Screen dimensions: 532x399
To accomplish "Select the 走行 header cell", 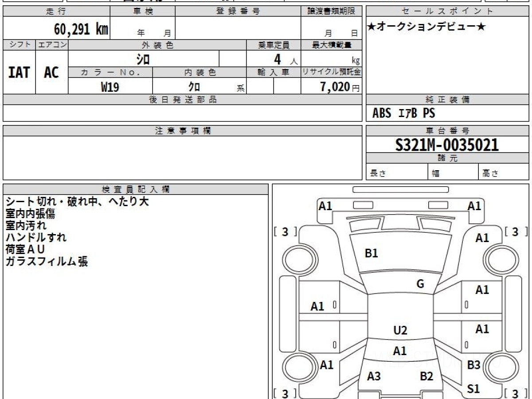I will (56, 12).
